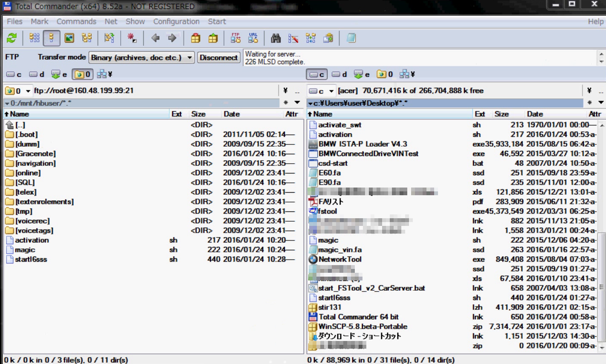606x364 pixels.
Task: Sort the Desktop panel by Name column
Action: pyautogui.click(x=390, y=114)
